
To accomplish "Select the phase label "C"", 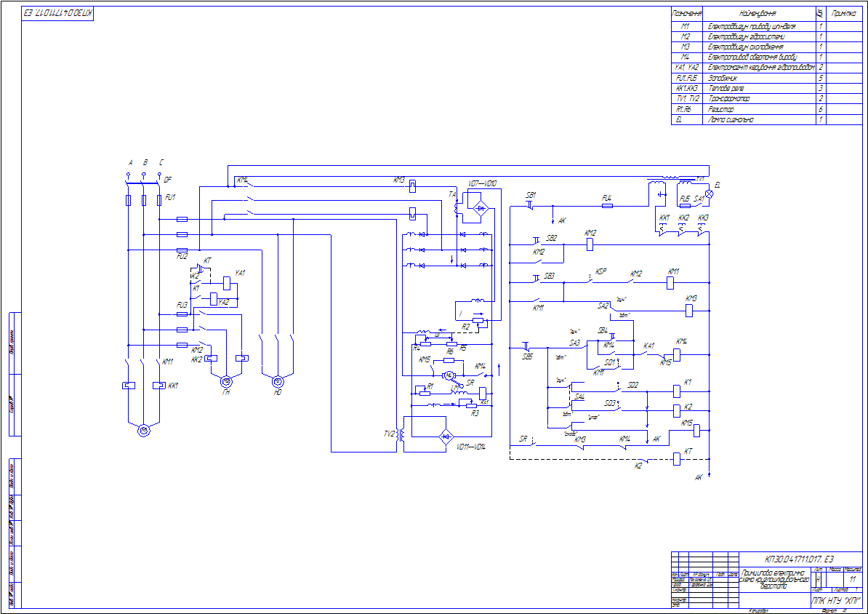I will point(161,163).
